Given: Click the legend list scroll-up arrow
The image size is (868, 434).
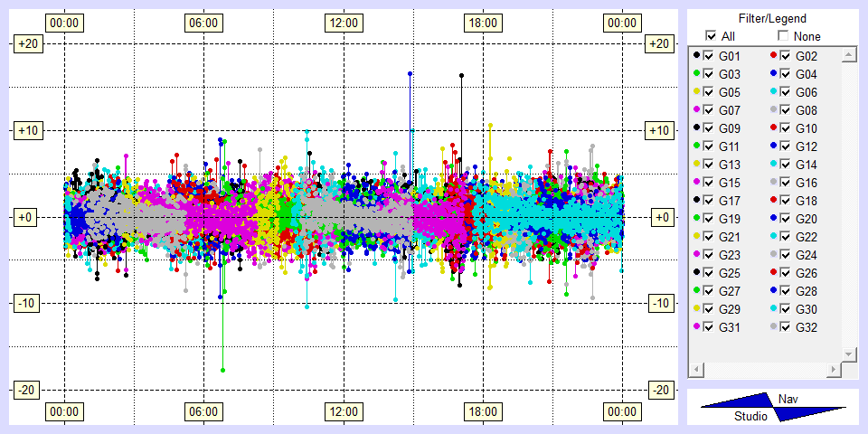Looking at the screenshot, I should click(x=848, y=55).
